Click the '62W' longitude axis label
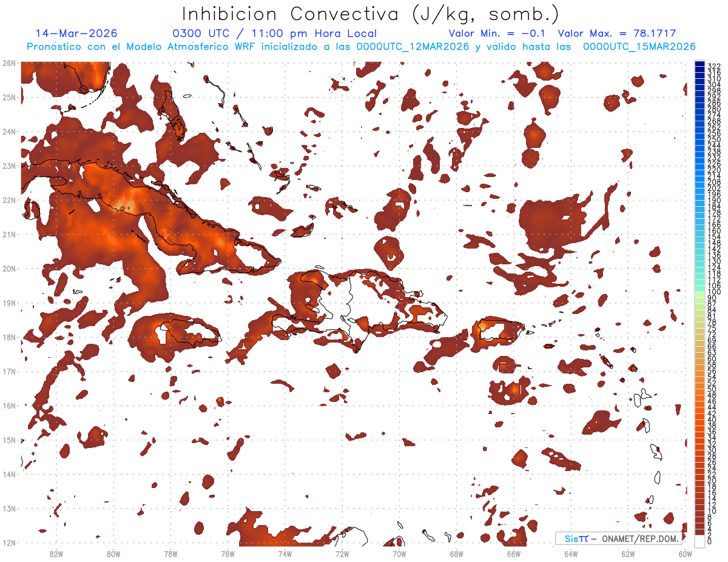Screen dimensions: 728x562 (x=628, y=554)
